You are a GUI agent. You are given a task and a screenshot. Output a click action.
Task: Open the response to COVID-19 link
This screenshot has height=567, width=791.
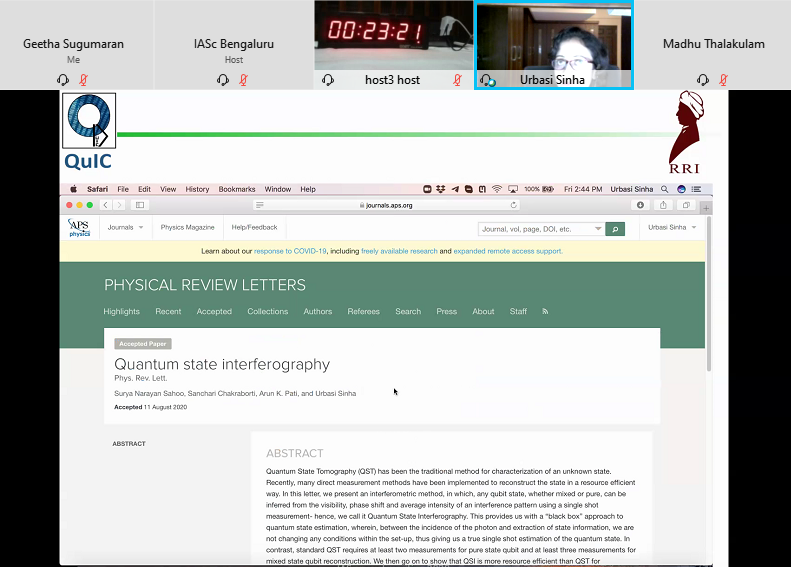290,251
